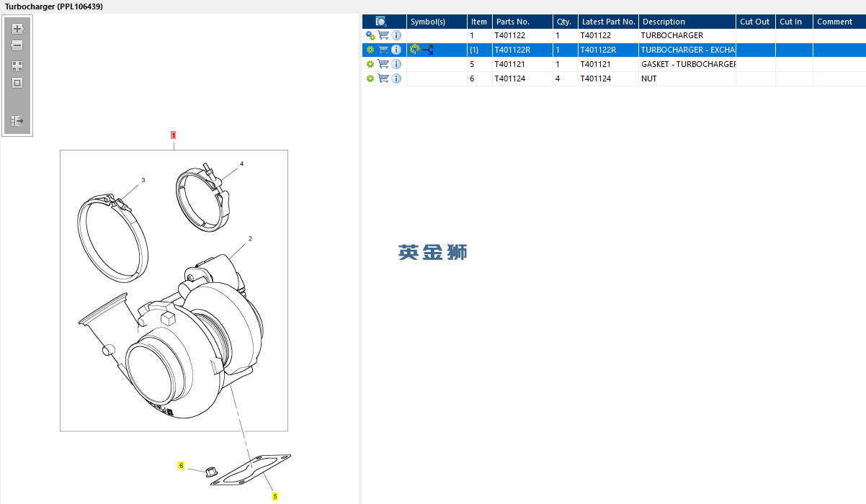Open info for the T401122 turbocharger row
Image resolution: width=866 pixels, height=504 pixels.
pos(396,35)
